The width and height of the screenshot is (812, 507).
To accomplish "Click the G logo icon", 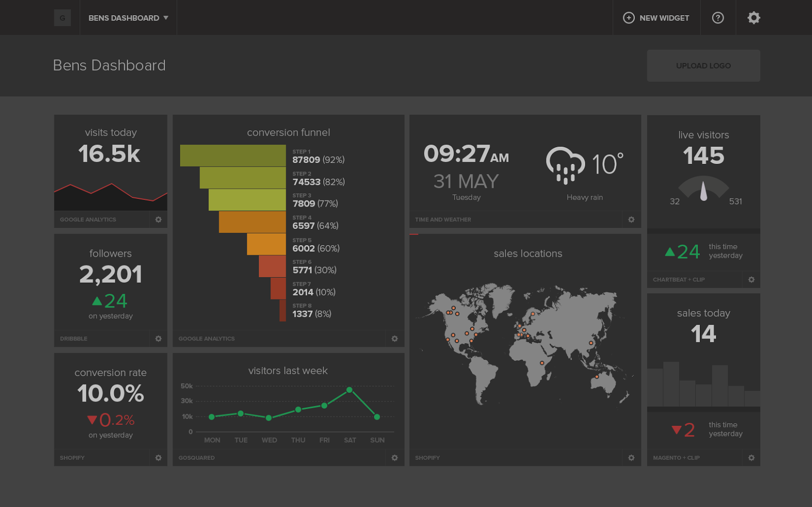I will pyautogui.click(x=62, y=18).
